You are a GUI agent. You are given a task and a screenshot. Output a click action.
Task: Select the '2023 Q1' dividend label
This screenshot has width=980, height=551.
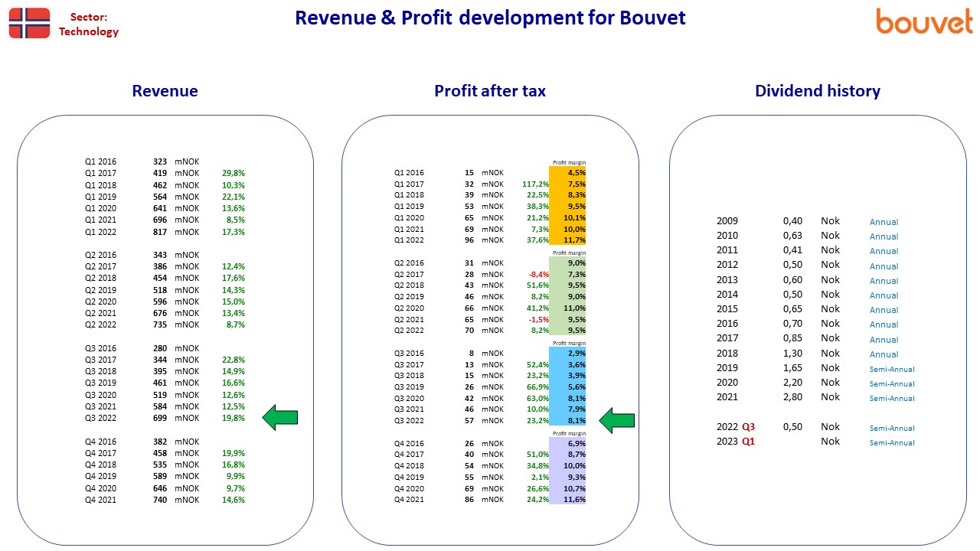tap(736, 442)
